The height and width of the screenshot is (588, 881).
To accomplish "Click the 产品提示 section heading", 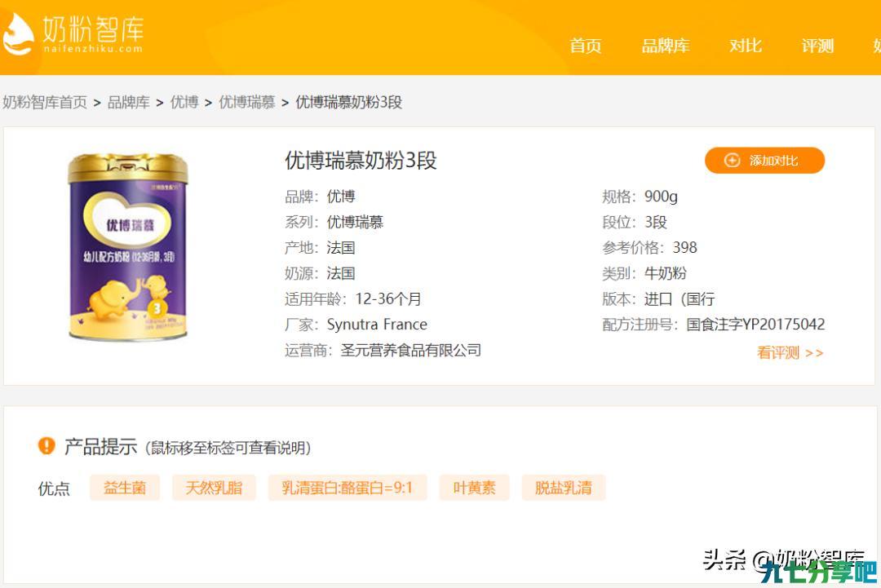I will point(100,446).
